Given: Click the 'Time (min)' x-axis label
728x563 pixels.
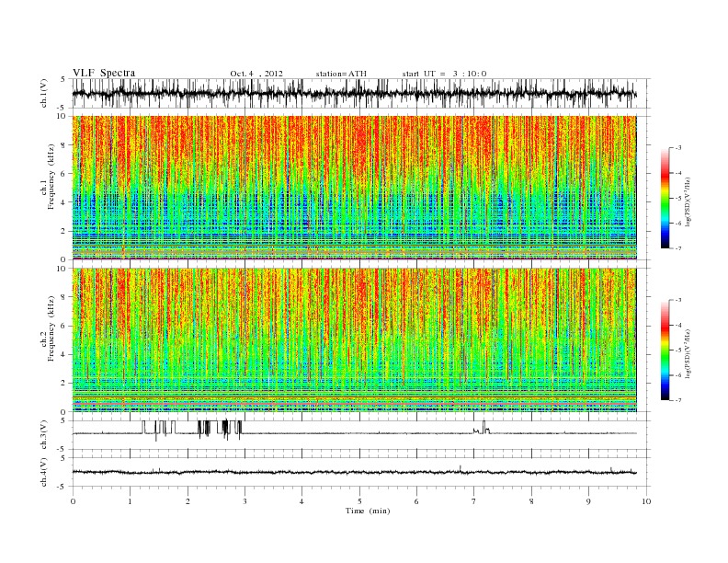Looking at the screenshot, I should coord(368,511).
